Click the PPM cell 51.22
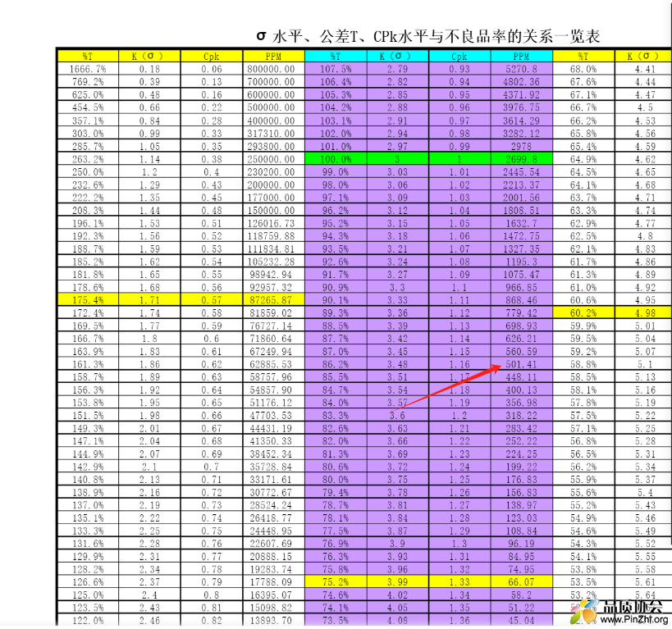Viewport: 672px width, 629px height. [x=522, y=608]
